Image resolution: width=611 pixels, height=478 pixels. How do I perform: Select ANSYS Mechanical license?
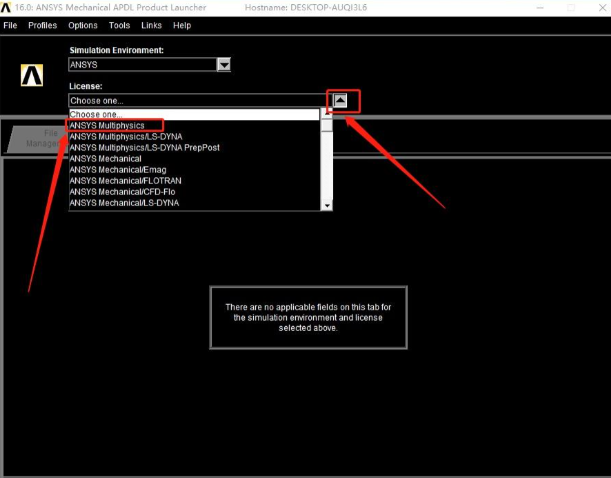(x=194, y=159)
